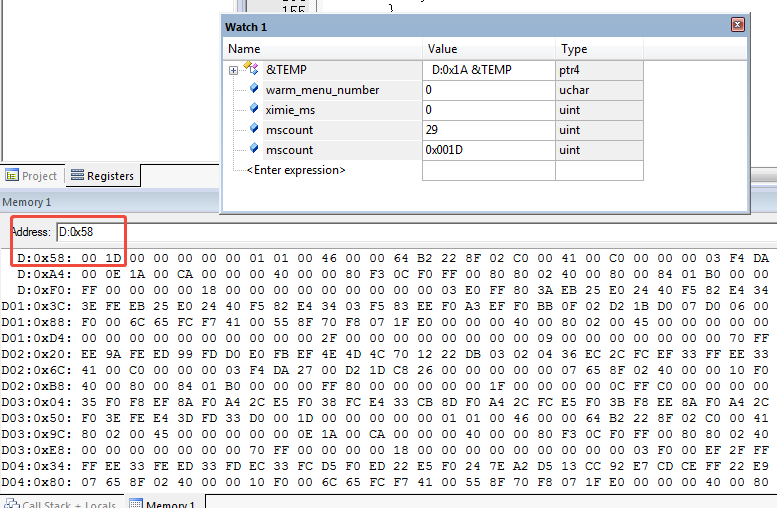This screenshot has height=508, width=777.
Task: Click the Project tab icon
Action: click(x=11, y=176)
